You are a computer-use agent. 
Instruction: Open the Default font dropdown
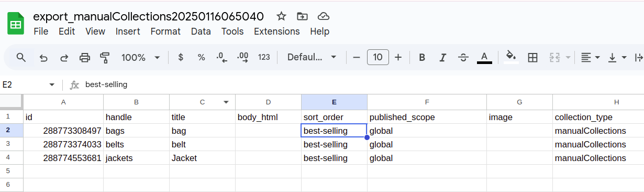point(312,57)
